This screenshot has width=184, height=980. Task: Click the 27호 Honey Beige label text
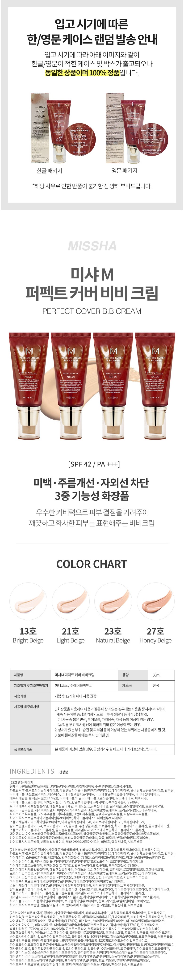tap(155, 635)
